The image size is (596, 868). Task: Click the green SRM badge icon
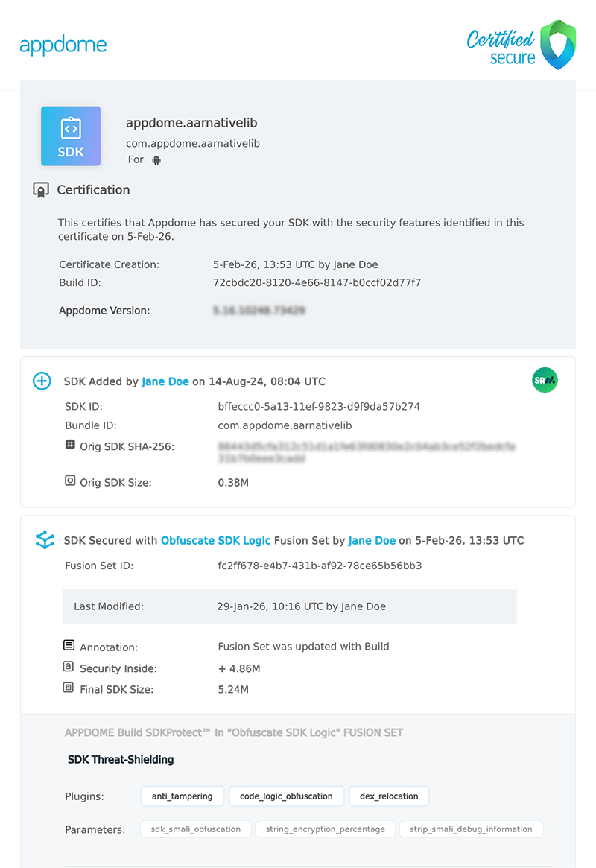coord(545,381)
